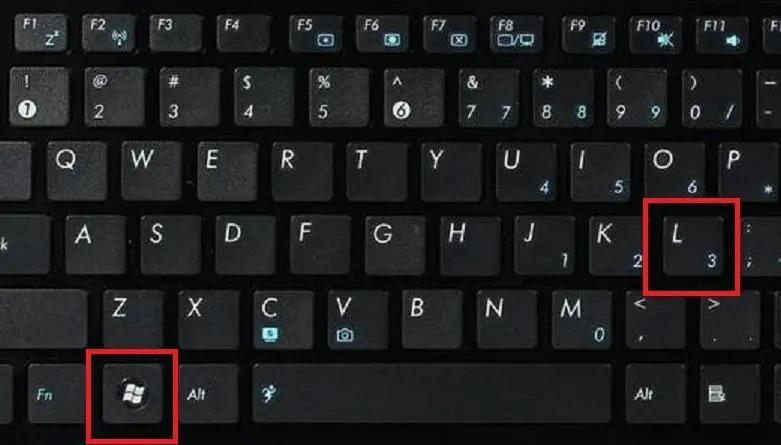
Task: Click the blue Fn key
Action: coord(57,393)
